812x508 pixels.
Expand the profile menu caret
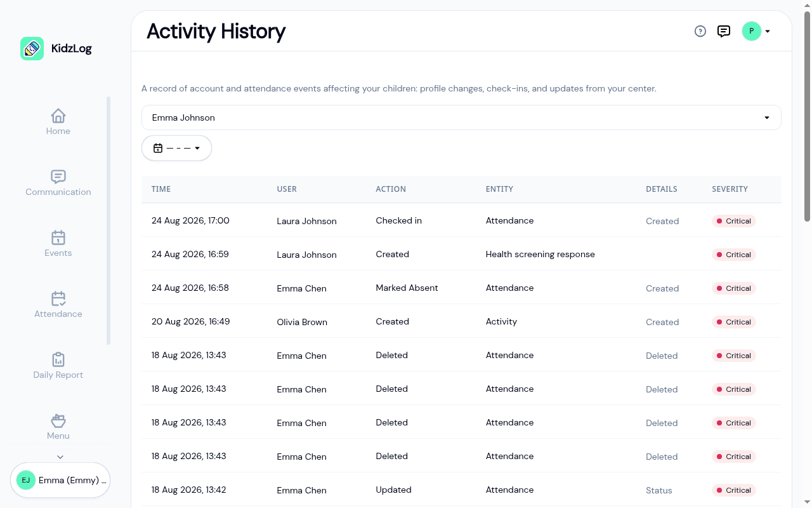(x=768, y=31)
